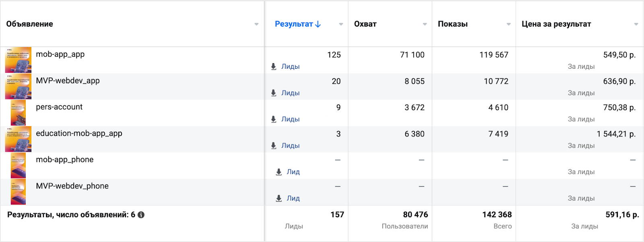Open the Показы column dropdown
Screen dimensions: 644x242
pyautogui.click(x=508, y=25)
